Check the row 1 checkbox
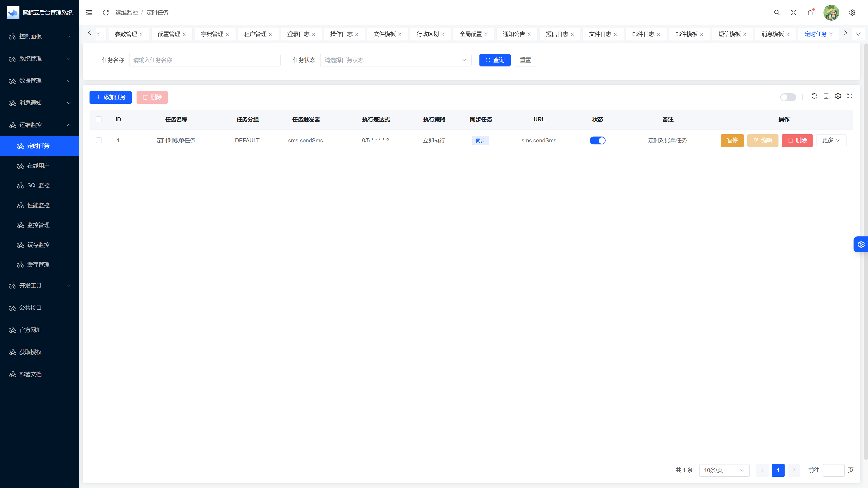The height and width of the screenshot is (488, 868). coord(99,140)
